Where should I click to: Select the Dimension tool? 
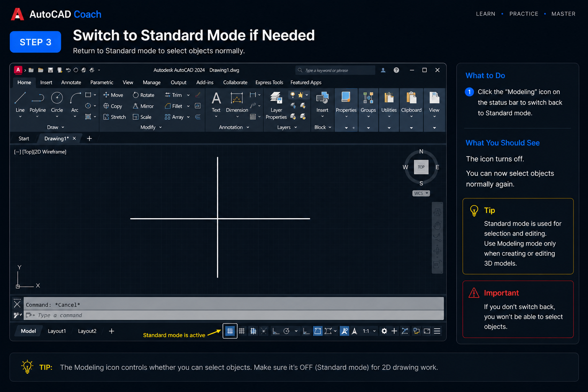(x=237, y=102)
